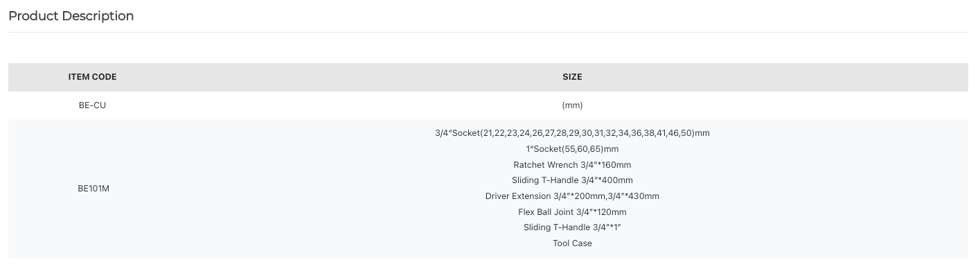Click the Sliding T-Handle 3/4"*1" text

572,227
